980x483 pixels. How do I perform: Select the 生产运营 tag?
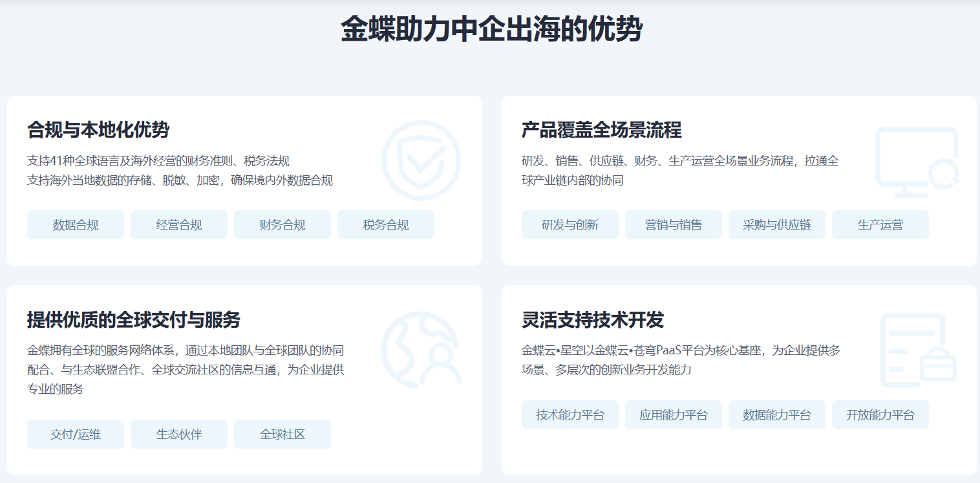pos(880,225)
